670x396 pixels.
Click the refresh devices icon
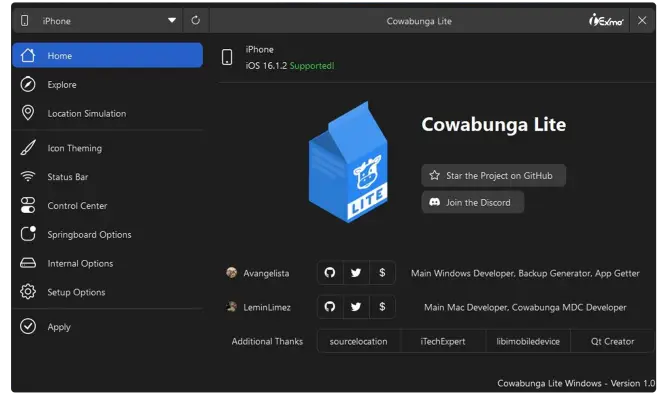tap(195, 21)
